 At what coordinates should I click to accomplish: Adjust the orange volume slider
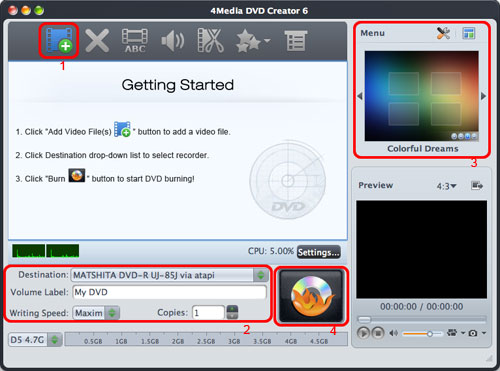(422, 333)
